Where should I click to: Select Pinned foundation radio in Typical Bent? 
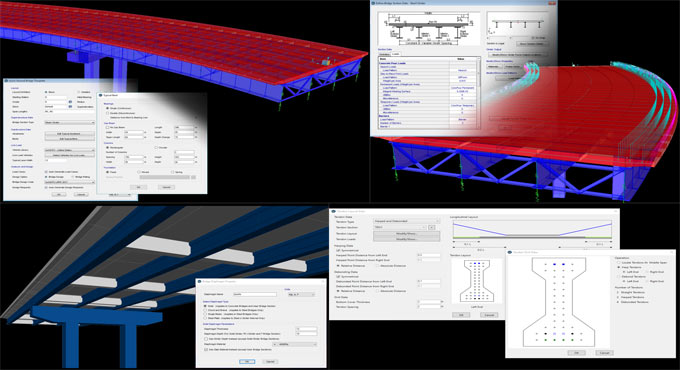(139, 172)
